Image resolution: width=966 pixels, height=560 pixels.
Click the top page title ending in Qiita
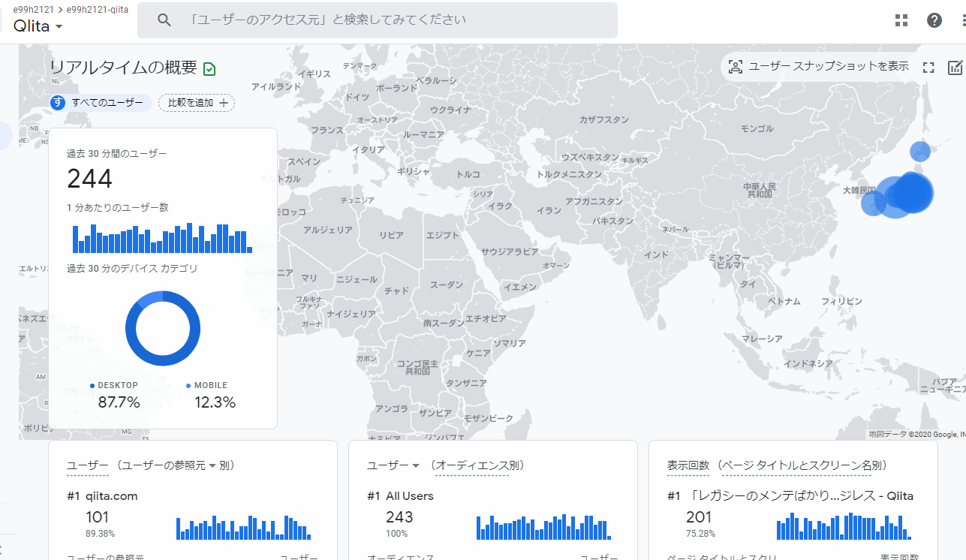tap(790, 496)
